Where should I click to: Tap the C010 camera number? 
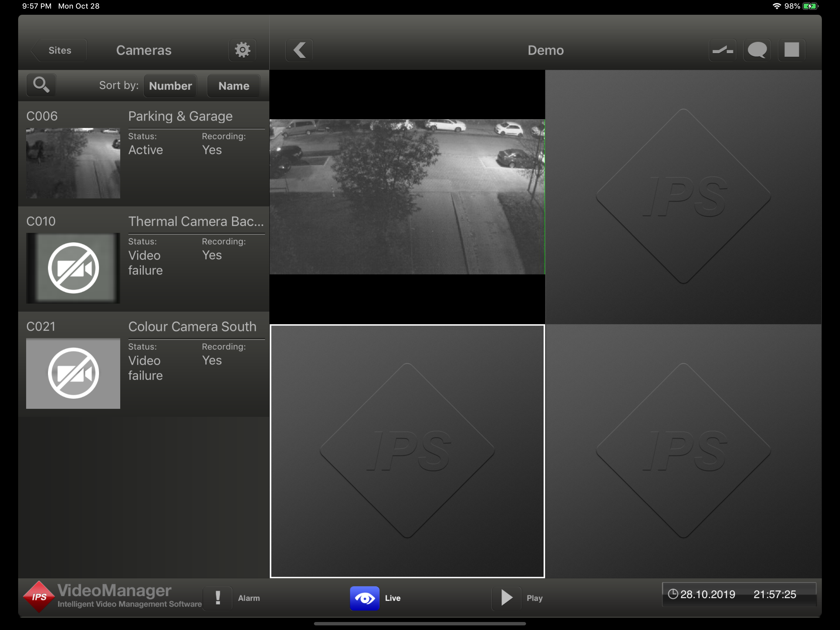click(x=41, y=221)
